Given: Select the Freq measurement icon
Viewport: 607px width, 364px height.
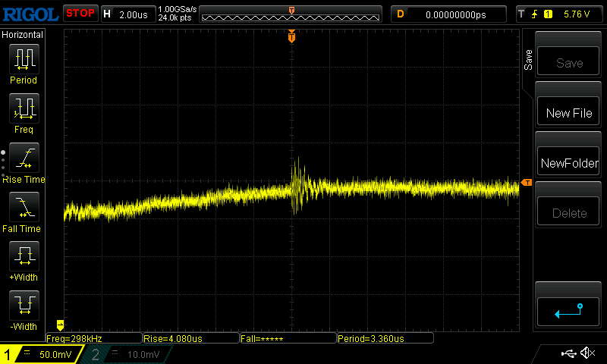Looking at the screenshot, I should click(x=24, y=108).
